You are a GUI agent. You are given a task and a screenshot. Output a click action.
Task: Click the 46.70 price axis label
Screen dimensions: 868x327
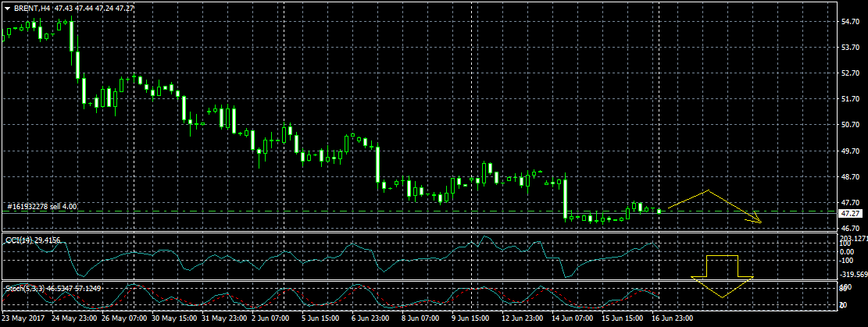point(850,228)
